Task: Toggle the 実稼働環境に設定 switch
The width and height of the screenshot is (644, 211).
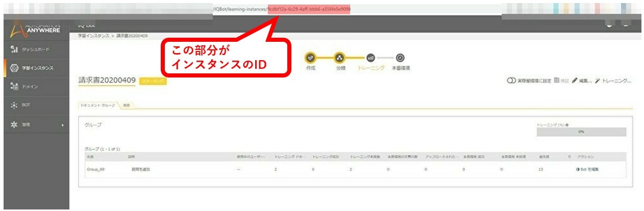Action: [511, 81]
